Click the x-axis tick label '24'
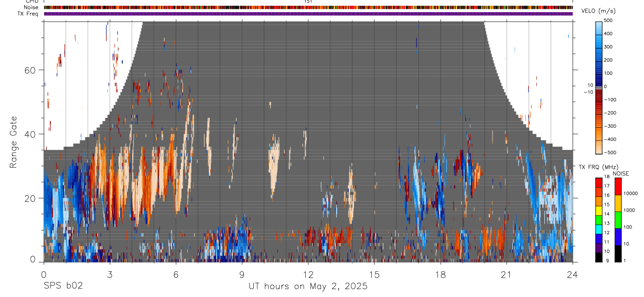Image resolution: width=644 pixels, height=297 pixels. [x=573, y=274]
